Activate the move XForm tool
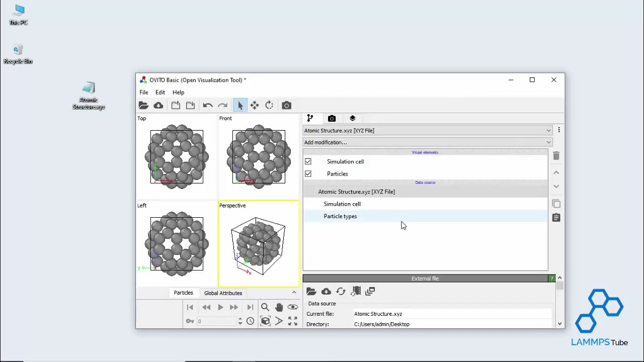The image size is (644, 362). (255, 106)
